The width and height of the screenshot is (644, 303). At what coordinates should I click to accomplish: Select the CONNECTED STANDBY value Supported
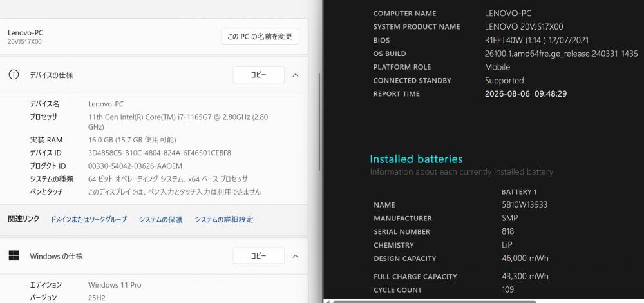(x=504, y=81)
